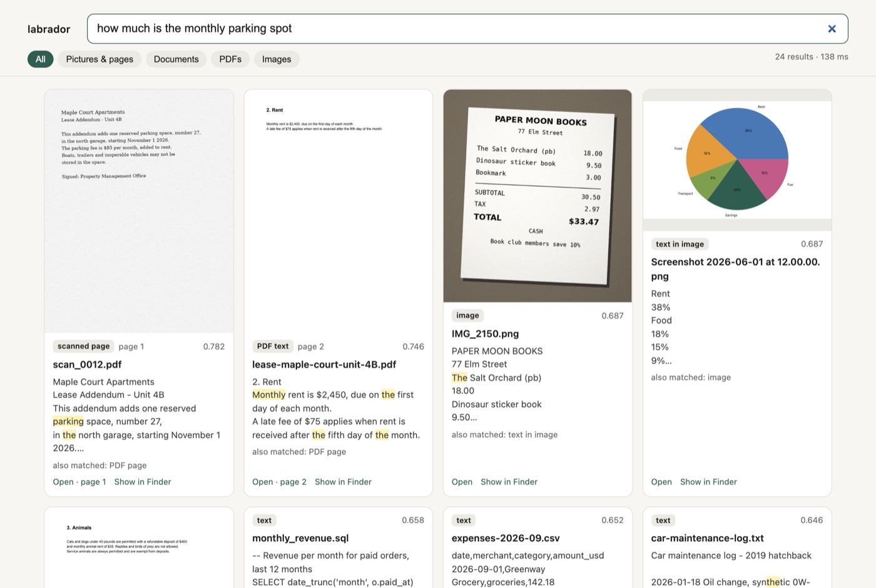
Task: Show IMG_2150.png in Finder
Action: (x=509, y=482)
